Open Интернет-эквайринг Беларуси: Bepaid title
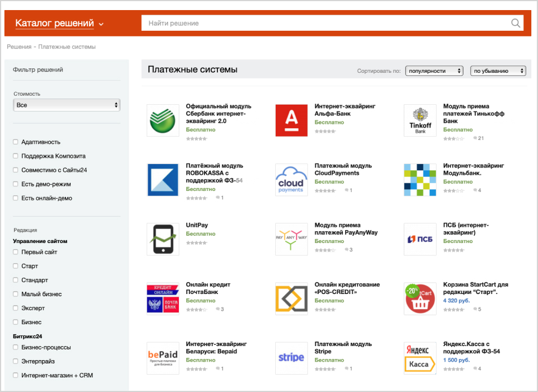The image size is (538, 392). [216, 347]
